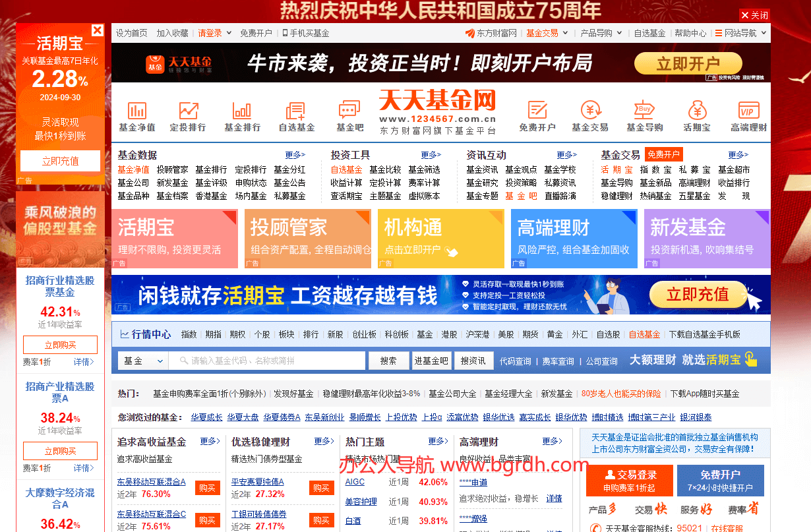Viewport: 811px width, 532px height.
Task: Click the 自选基金 icon with plus sign
Action: 295,109
